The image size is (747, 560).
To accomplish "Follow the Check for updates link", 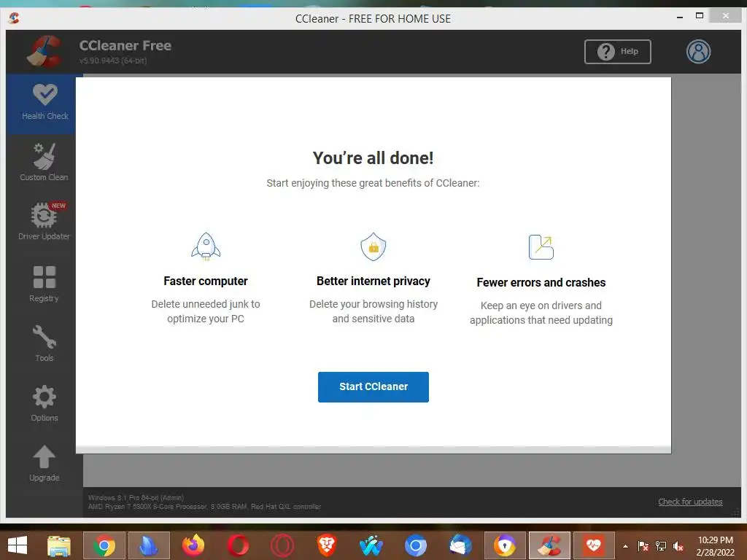I will point(690,502).
